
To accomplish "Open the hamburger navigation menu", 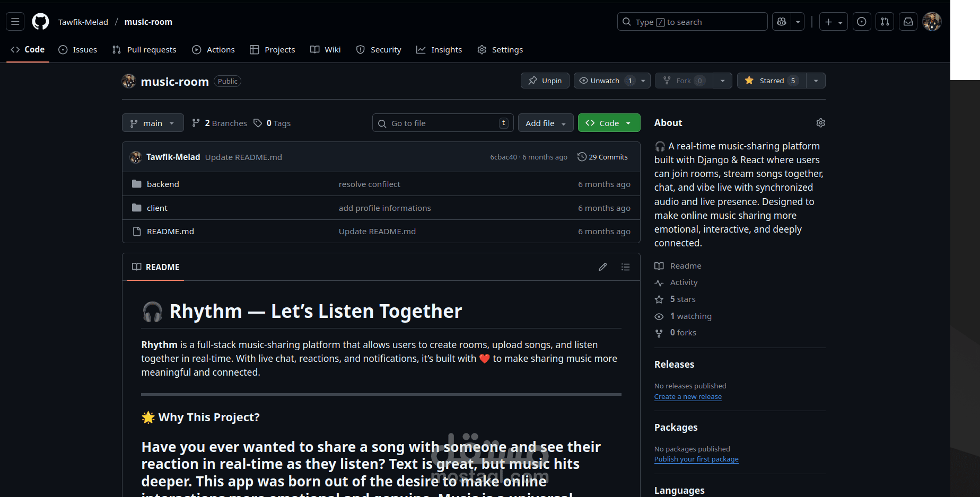I will (15, 22).
